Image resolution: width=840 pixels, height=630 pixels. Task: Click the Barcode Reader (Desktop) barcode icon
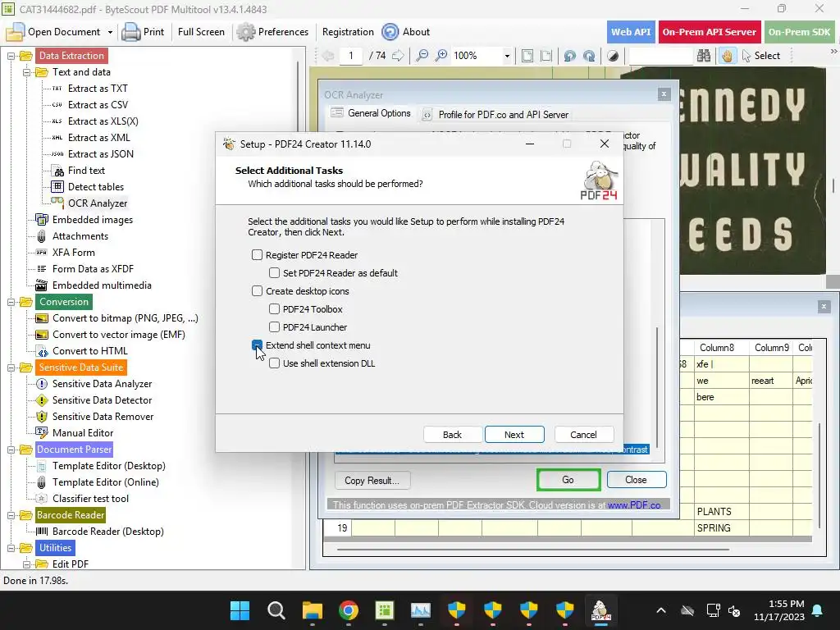tap(42, 532)
